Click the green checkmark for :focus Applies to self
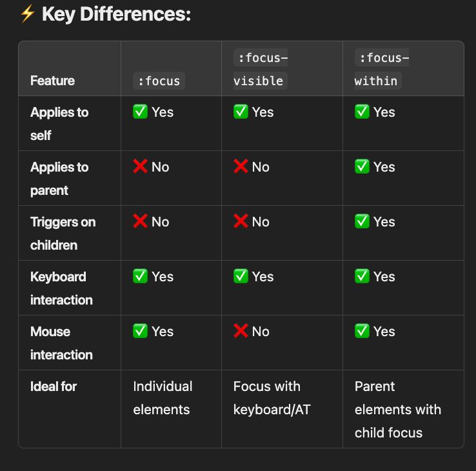 pos(140,112)
